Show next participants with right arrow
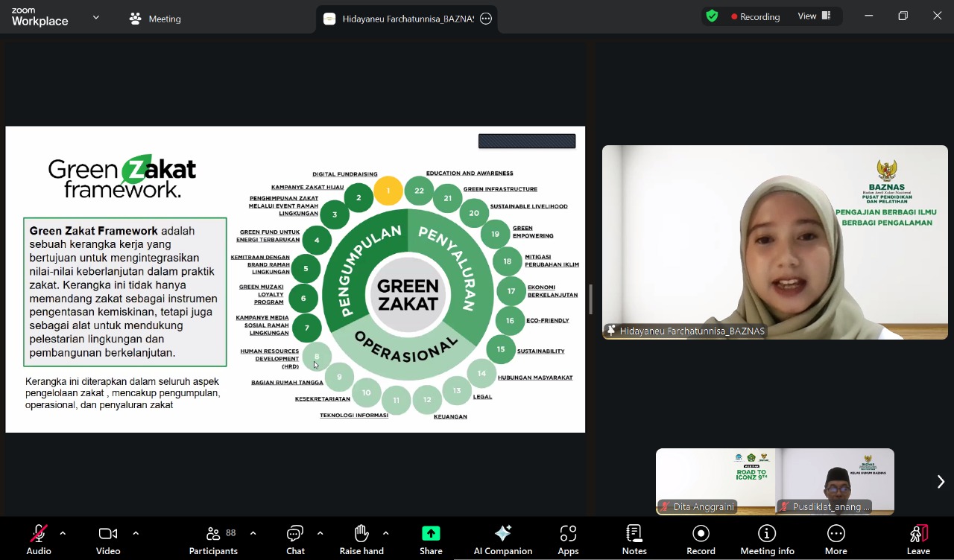Screen dimensions: 954x560 (x=940, y=482)
